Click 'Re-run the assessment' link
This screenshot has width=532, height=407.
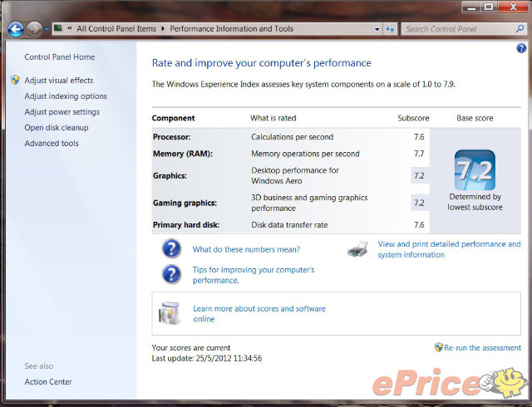(x=482, y=348)
